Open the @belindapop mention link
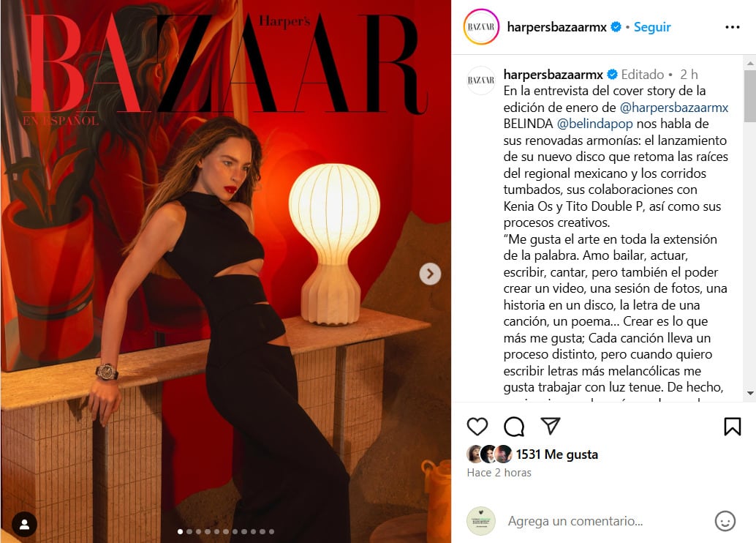Viewport: 756px width, 543px height. click(594, 124)
